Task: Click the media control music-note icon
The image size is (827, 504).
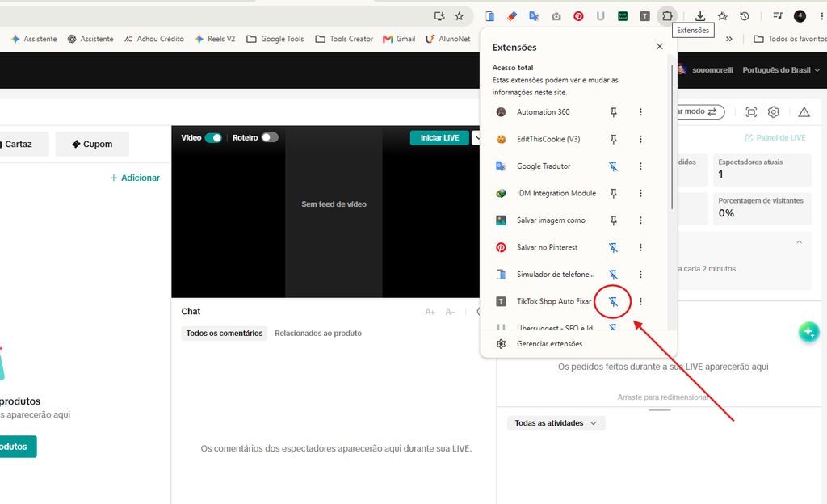Action: coord(778,16)
